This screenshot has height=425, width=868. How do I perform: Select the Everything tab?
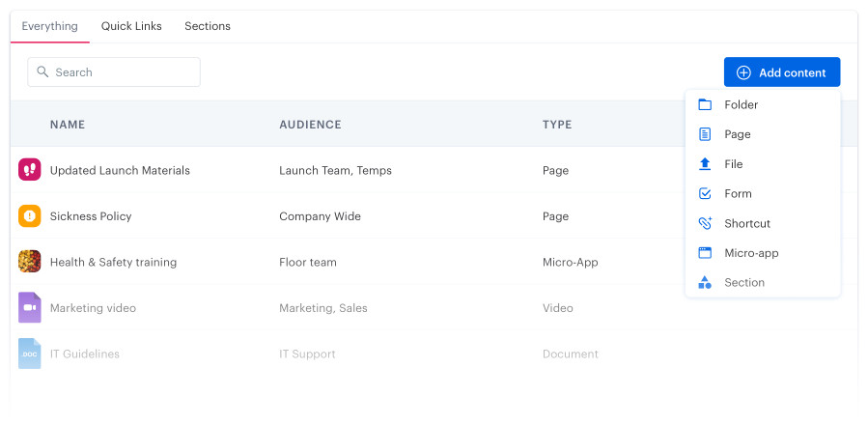coord(50,26)
